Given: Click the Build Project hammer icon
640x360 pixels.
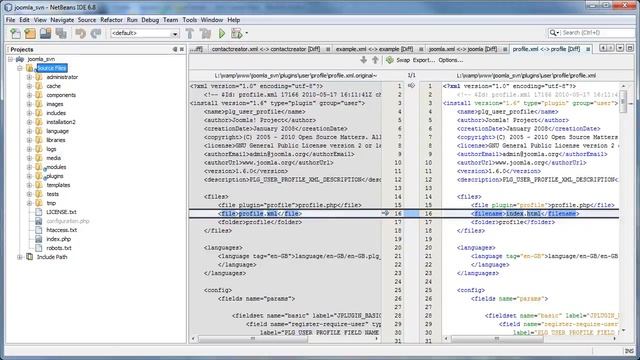Looking at the screenshot, I should point(190,33).
